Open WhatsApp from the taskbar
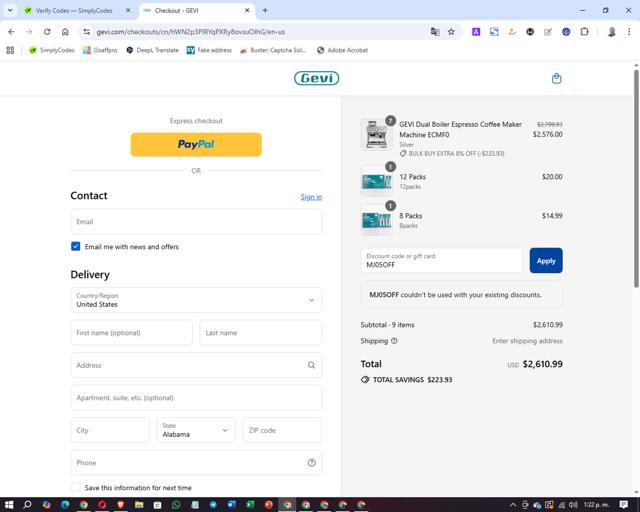Screen dimensions: 640x512 (x=176, y=505)
